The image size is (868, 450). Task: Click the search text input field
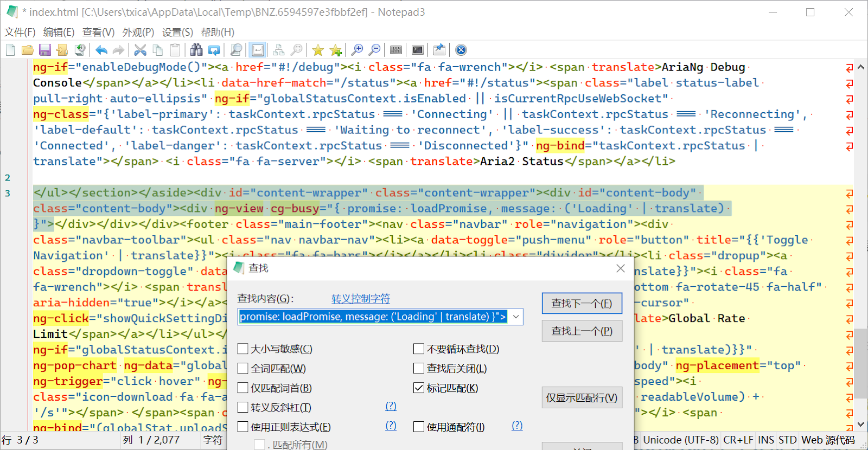373,317
